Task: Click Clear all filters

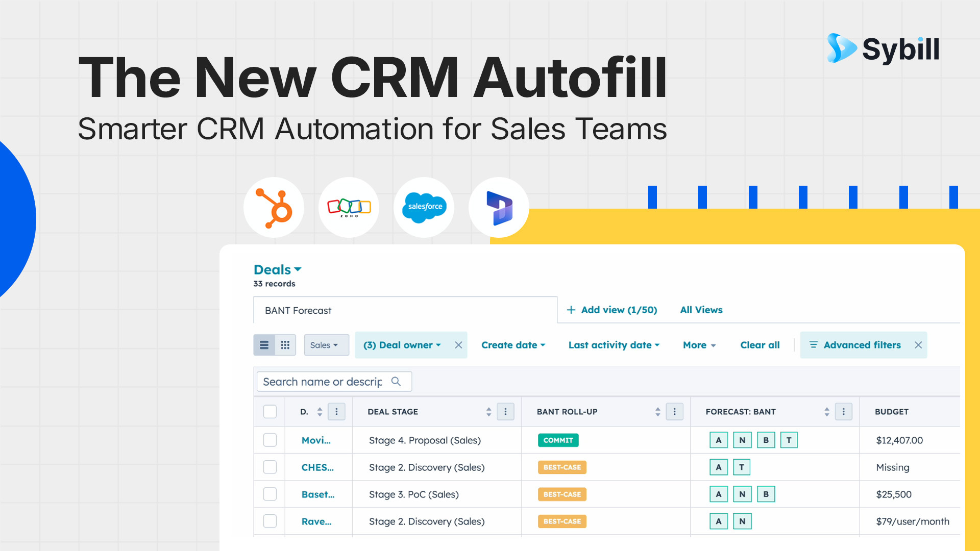Action: [x=760, y=345]
